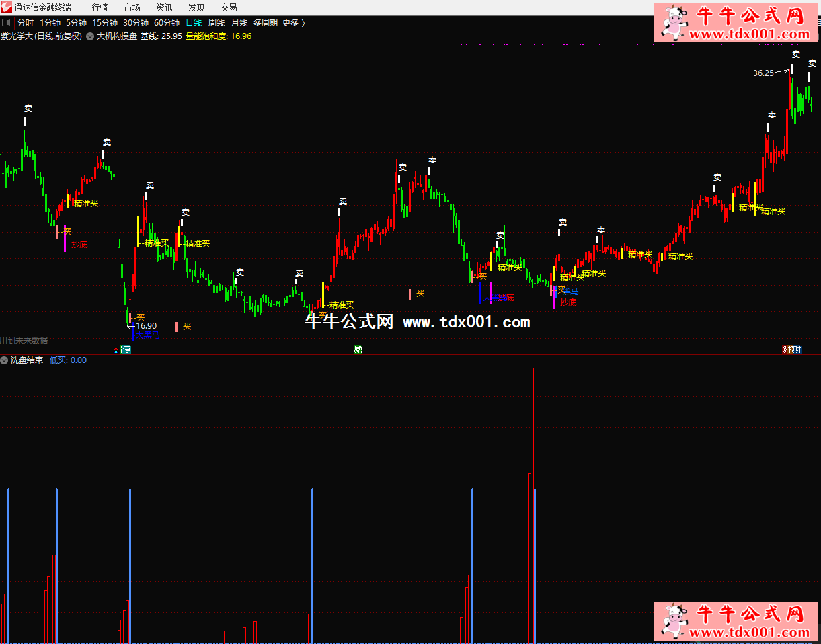Click the red-blue arrow icon left of 停
This screenshot has height=644, width=821.
click(x=116, y=350)
